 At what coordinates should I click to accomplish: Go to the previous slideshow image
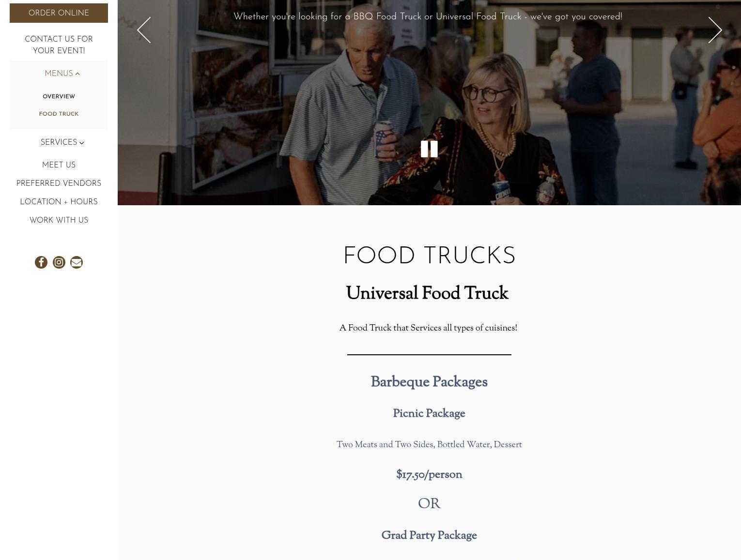click(x=144, y=30)
